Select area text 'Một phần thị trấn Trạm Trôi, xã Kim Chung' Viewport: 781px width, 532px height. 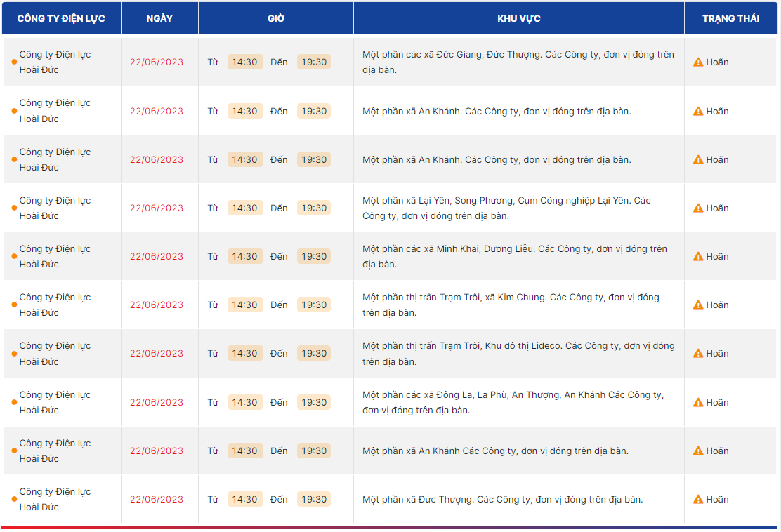coord(454,297)
